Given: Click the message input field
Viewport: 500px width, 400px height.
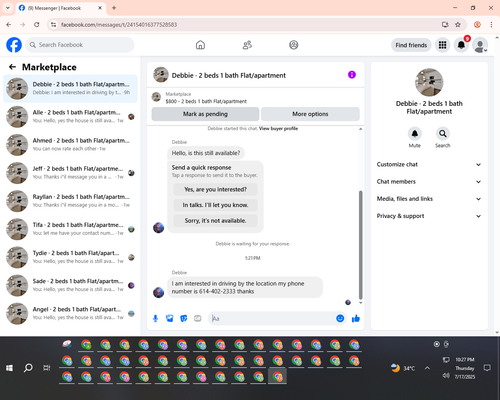Looking at the screenshot, I should coord(272,319).
